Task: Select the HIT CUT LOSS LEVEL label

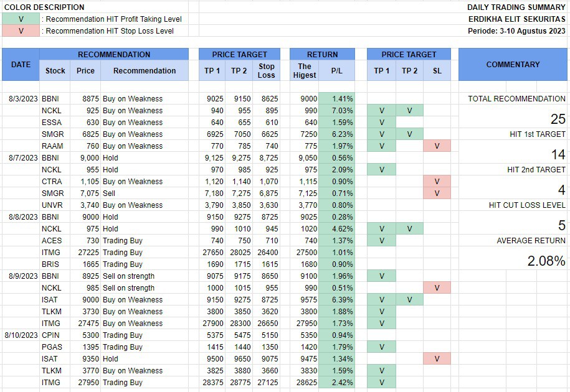Action: point(527,205)
